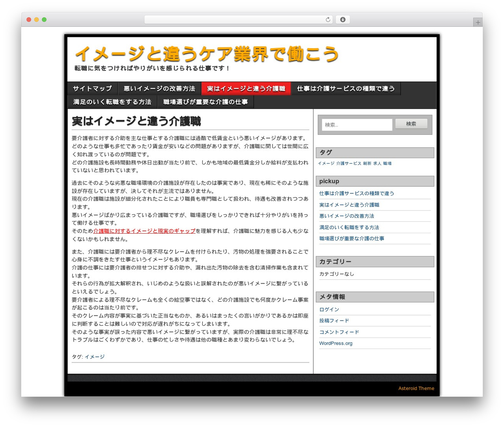This screenshot has width=504, height=427.
Task: Open the サイトマップ menu item
Action: pyautogui.click(x=93, y=89)
